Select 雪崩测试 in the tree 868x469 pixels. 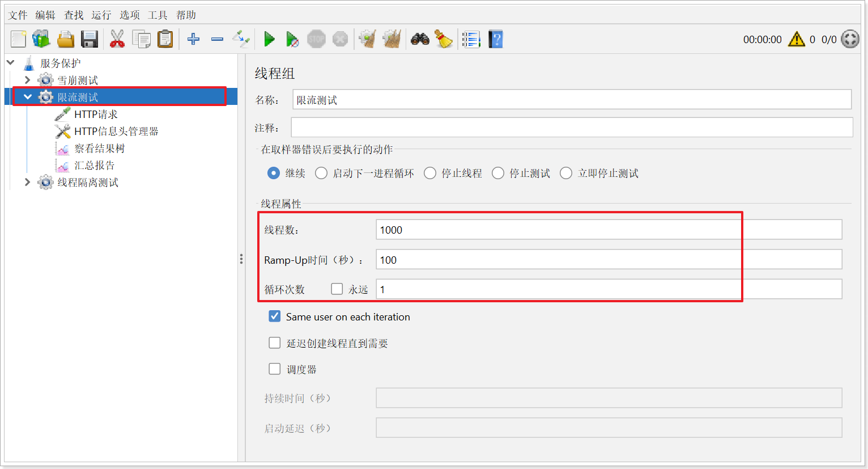coord(78,80)
